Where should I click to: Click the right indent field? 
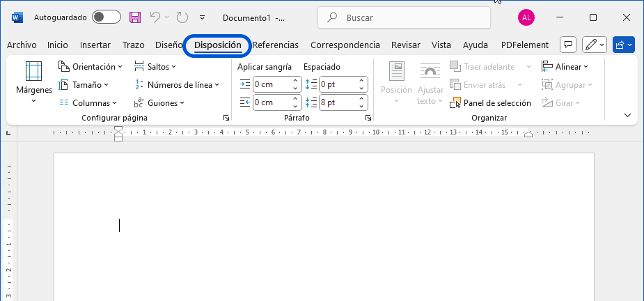(272, 102)
